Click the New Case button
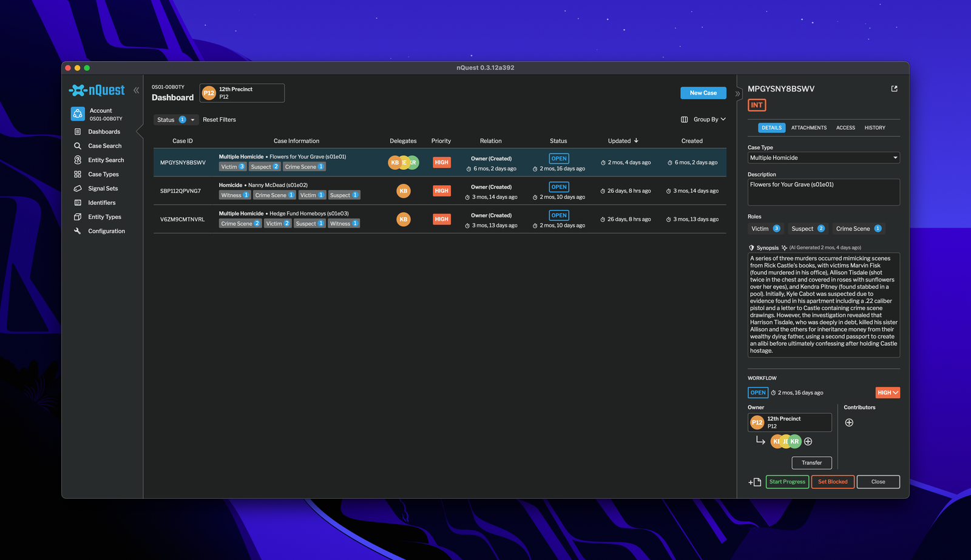 pos(703,93)
